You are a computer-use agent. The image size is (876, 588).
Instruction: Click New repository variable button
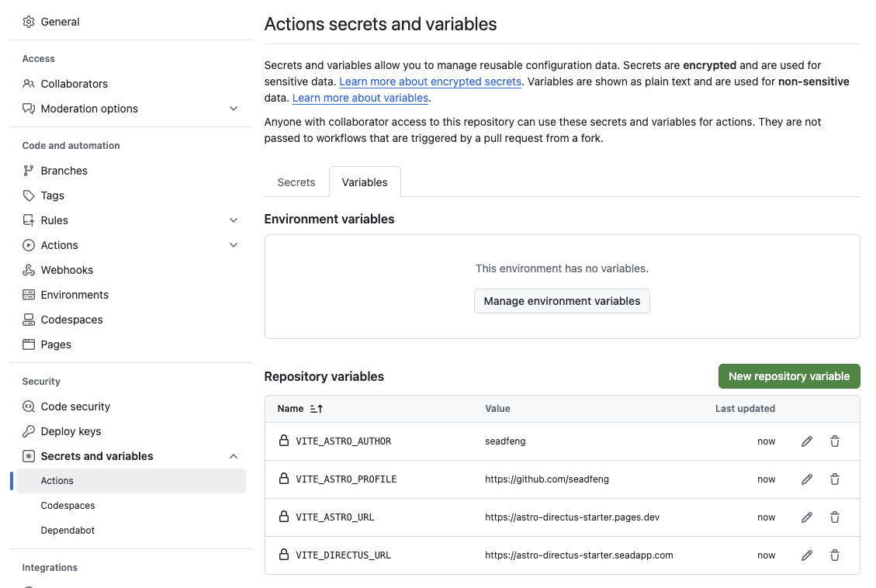click(789, 376)
